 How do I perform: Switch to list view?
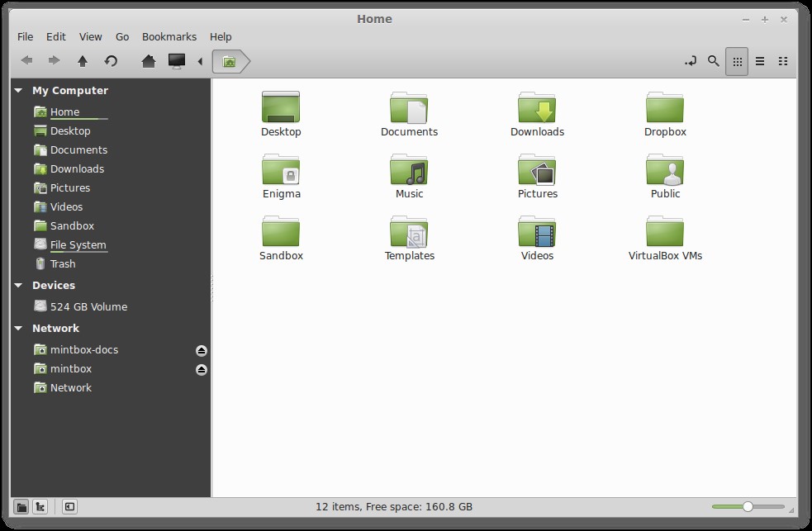coord(760,61)
